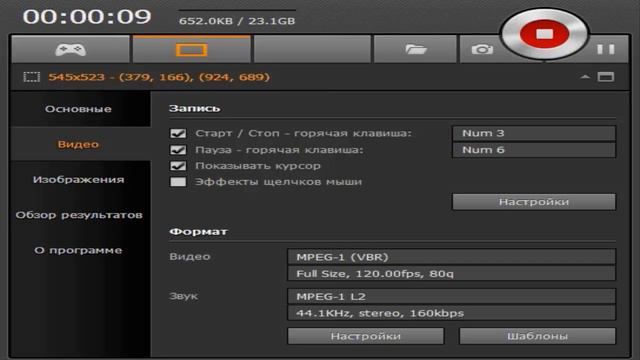The image size is (640, 360).
Task: Enable Эффекты щелчков мыши checkbox
Action: (x=178, y=182)
